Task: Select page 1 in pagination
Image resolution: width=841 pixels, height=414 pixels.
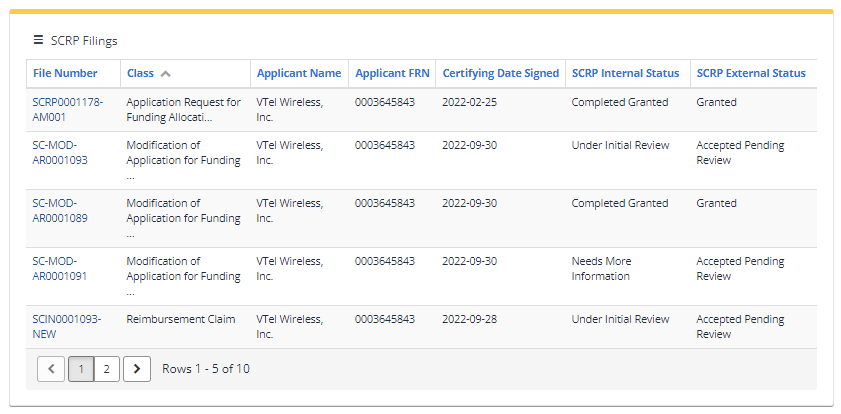Action: click(x=80, y=369)
